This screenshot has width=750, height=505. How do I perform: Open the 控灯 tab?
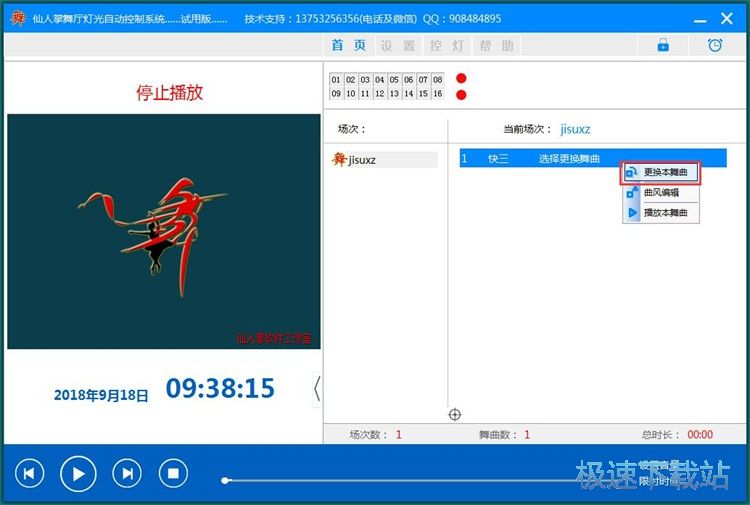[447, 45]
